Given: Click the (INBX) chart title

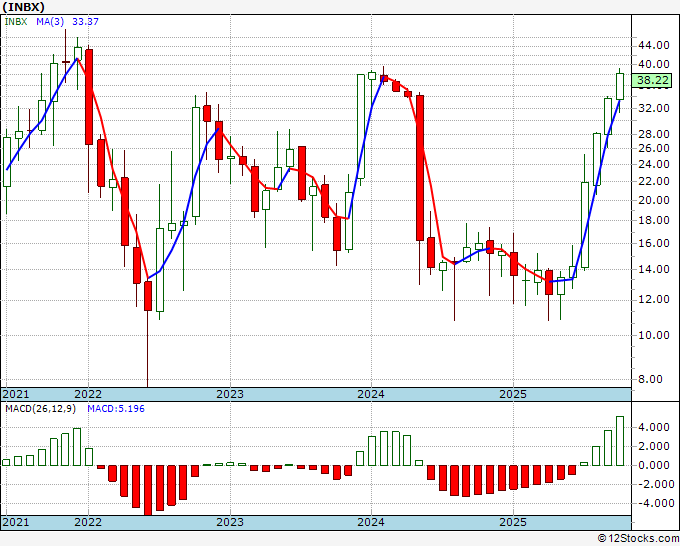Looking at the screenshot, I should (23, 7).
